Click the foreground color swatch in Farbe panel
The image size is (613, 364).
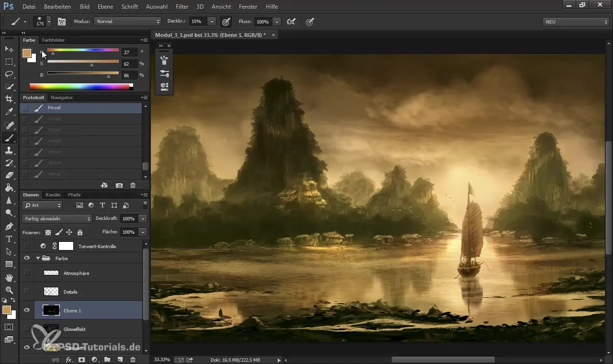coord(26,53)
